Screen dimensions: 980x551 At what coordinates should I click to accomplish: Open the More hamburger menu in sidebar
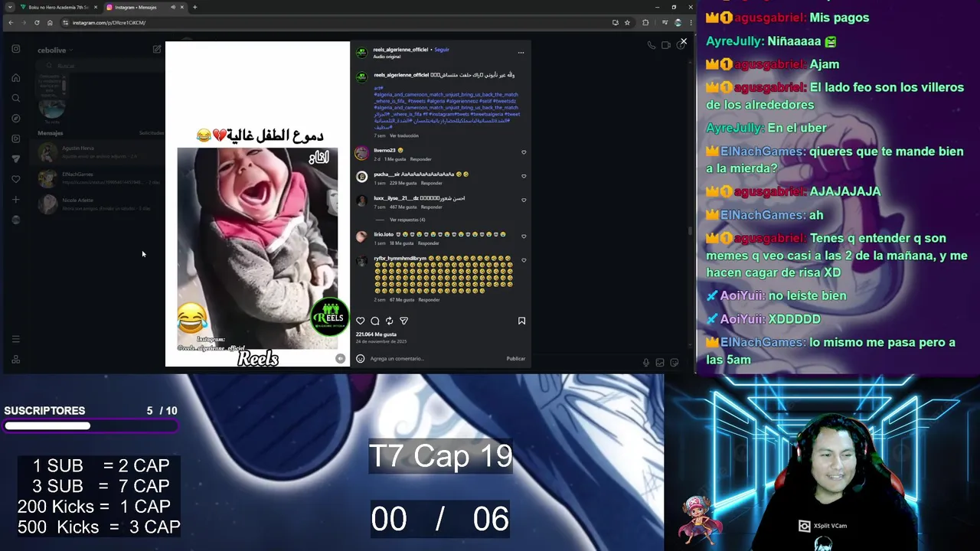[x=15, y=339]
